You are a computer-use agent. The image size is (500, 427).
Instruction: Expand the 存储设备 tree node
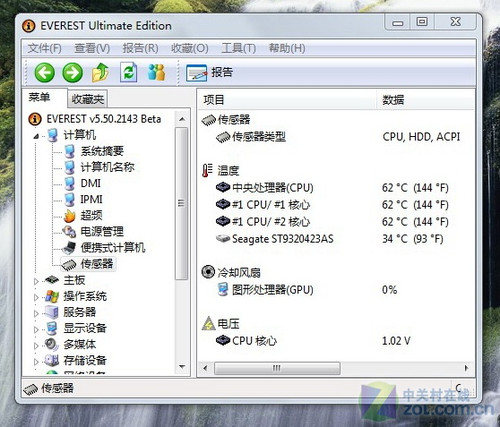point(36,361)
